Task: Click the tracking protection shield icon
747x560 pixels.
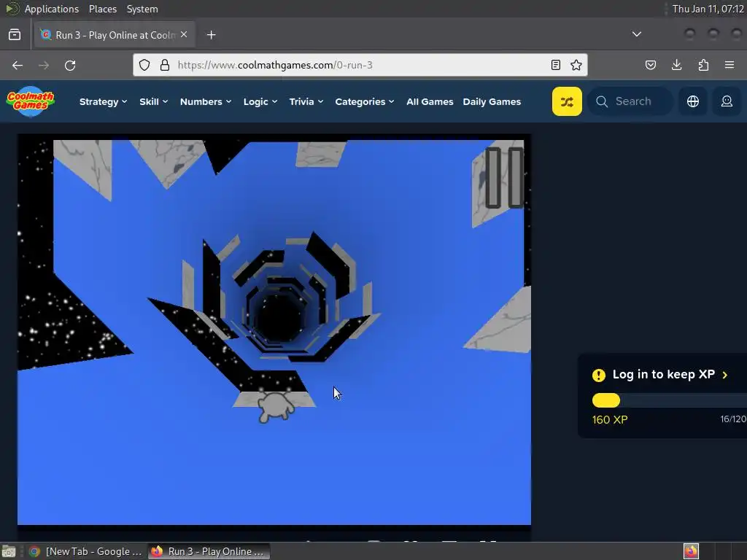Action: (x=144, y=65)
